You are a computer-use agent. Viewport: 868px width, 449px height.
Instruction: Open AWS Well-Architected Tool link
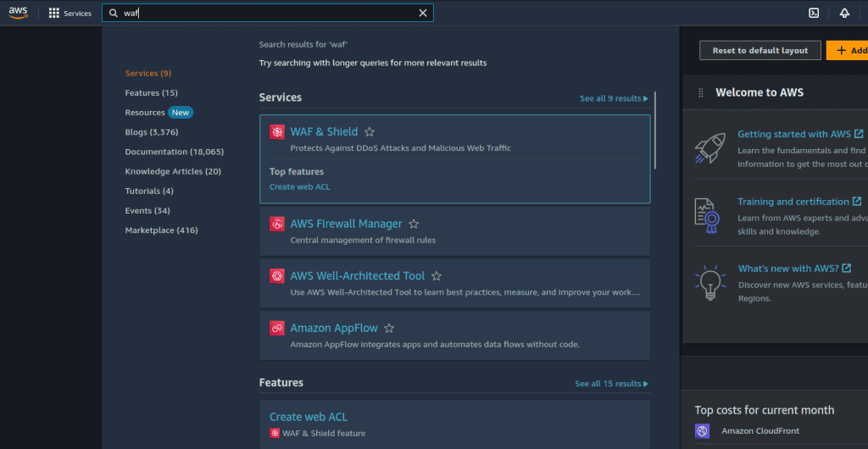(358, 276)
